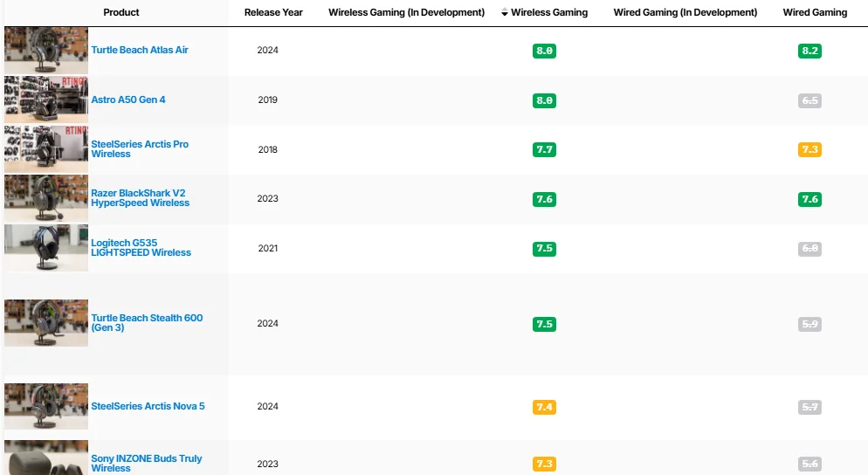Click Wireless Gaming (In Development) column header
This screenshot has height=475, width=868.
tap(406, 12)
